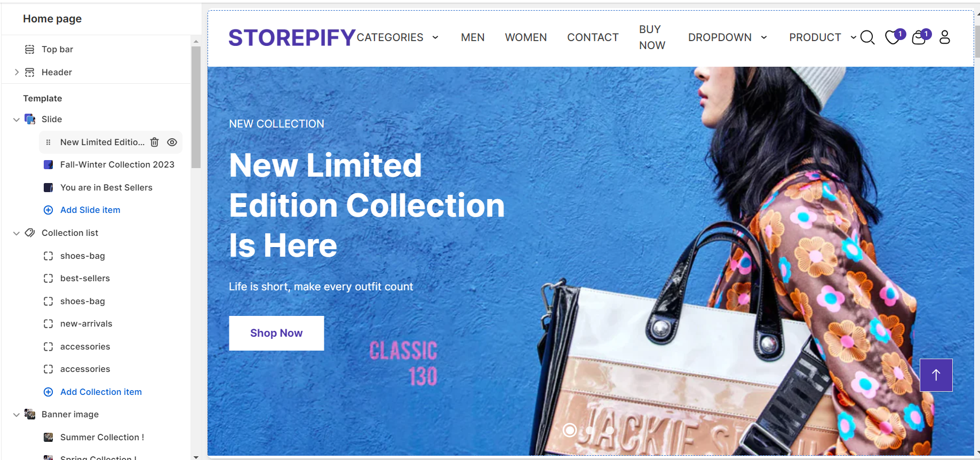Collapse the Collection list section
This screenshot has width=980, height=460.
[17, 233]
